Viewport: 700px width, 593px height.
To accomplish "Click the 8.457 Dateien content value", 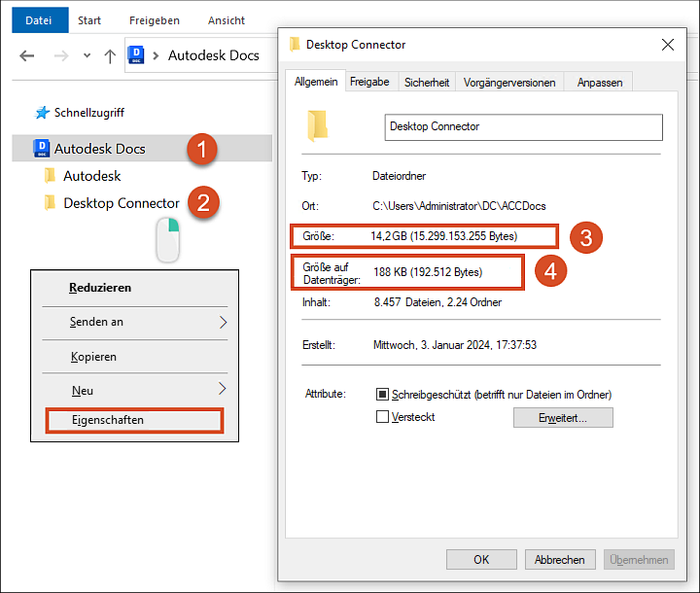I will coord(437,302).
